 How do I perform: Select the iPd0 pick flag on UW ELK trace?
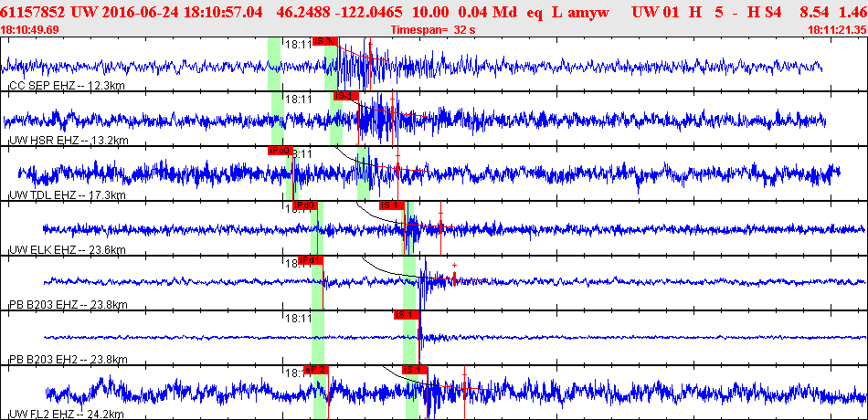(304, 205)
